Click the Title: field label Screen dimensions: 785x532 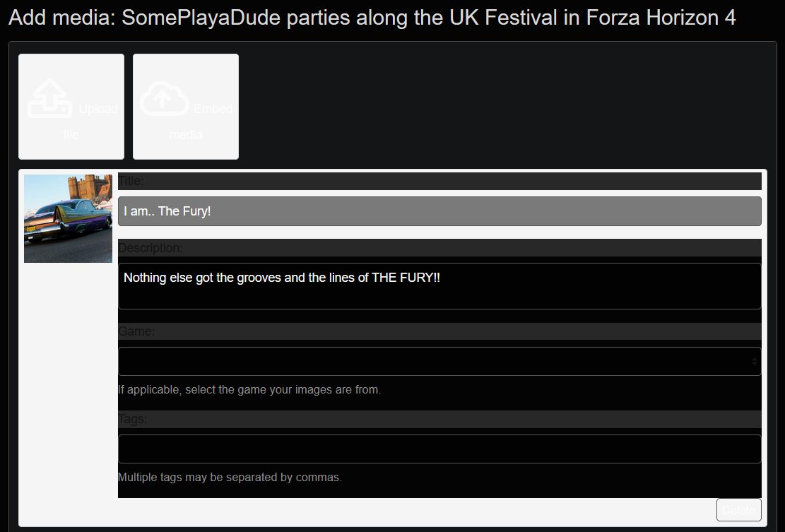pyautogui.click(x=131, y=181)
